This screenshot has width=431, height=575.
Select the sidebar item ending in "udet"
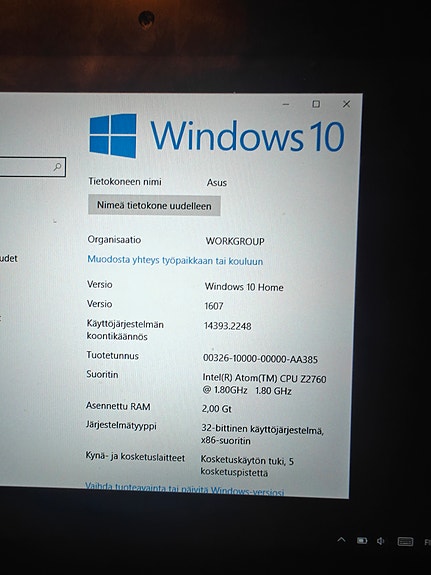point(8,259)
